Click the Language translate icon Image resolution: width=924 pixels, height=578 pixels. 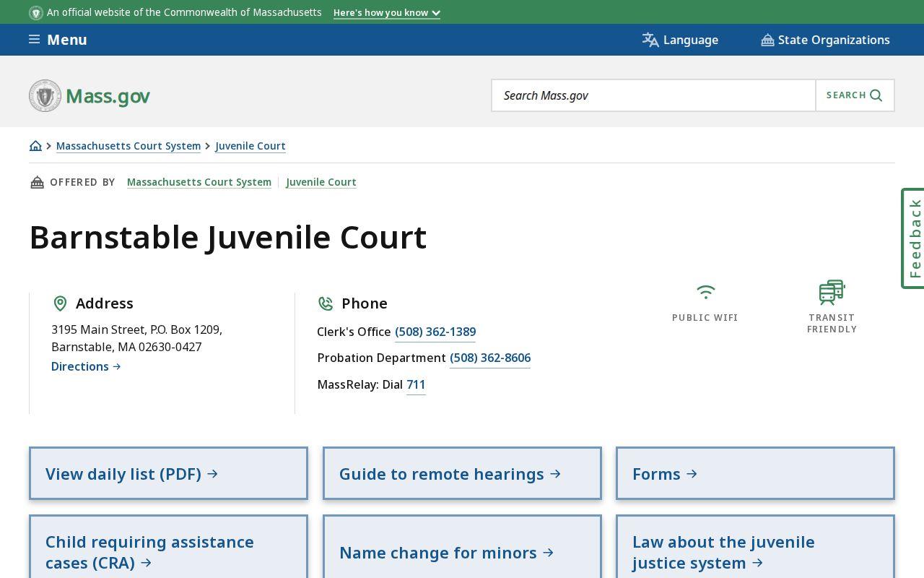coord(650,40)
